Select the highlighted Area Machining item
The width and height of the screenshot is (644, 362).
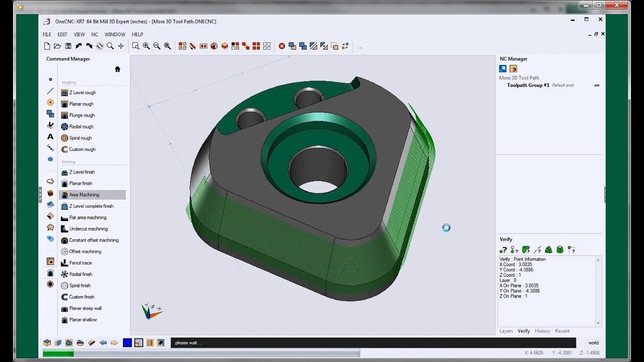(92, 195)
